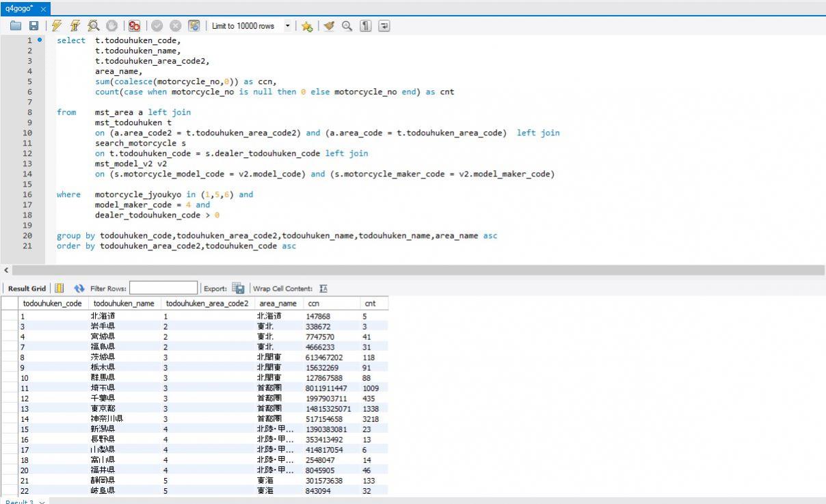
Task: Click in the Filter Rows input field
Action: (x=163, y=289)
